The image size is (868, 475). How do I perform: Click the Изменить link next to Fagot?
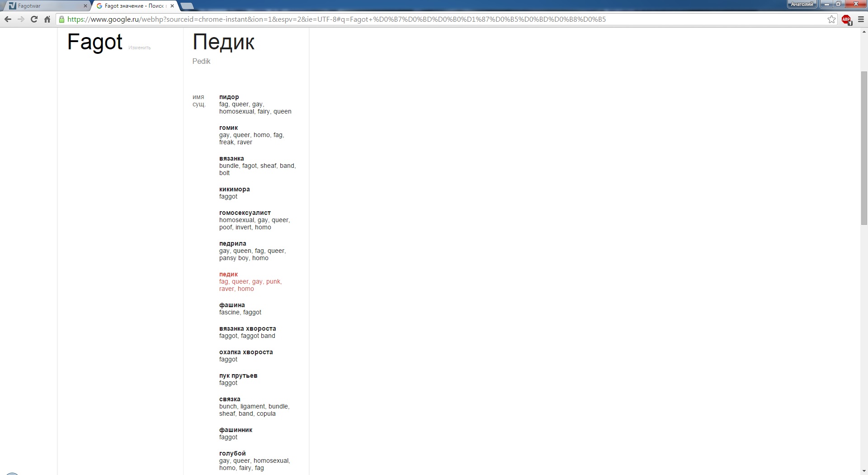(139, 47)
